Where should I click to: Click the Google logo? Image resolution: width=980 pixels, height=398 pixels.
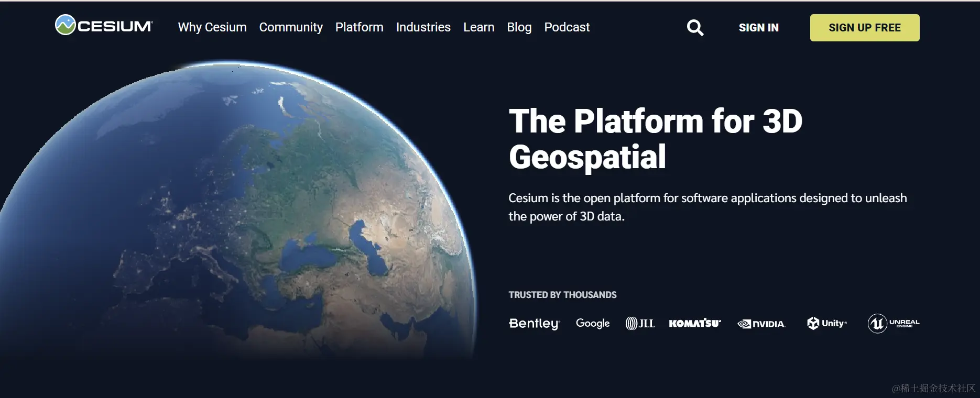coord(593,323)
